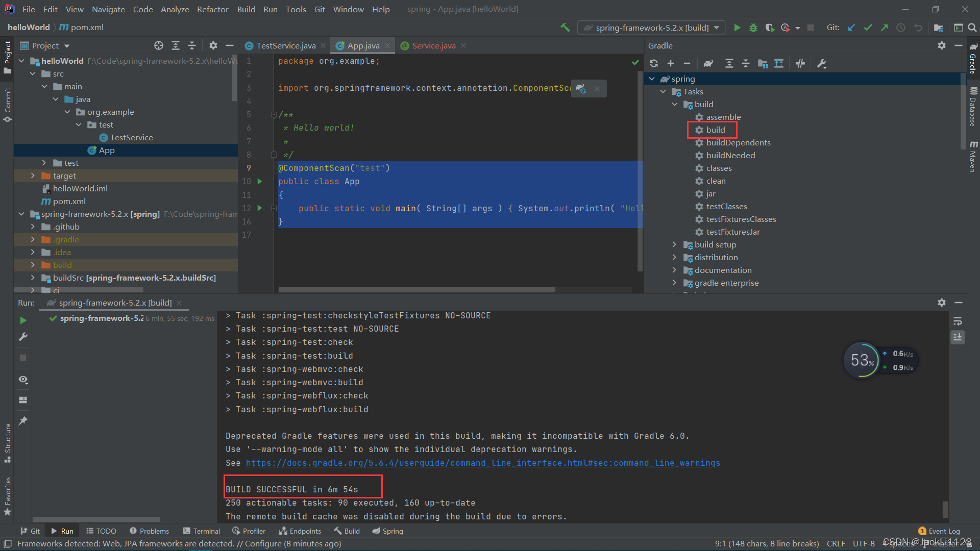Toggle show console eye icon in Run panel

pyautogui.click(x=23, y=380)
